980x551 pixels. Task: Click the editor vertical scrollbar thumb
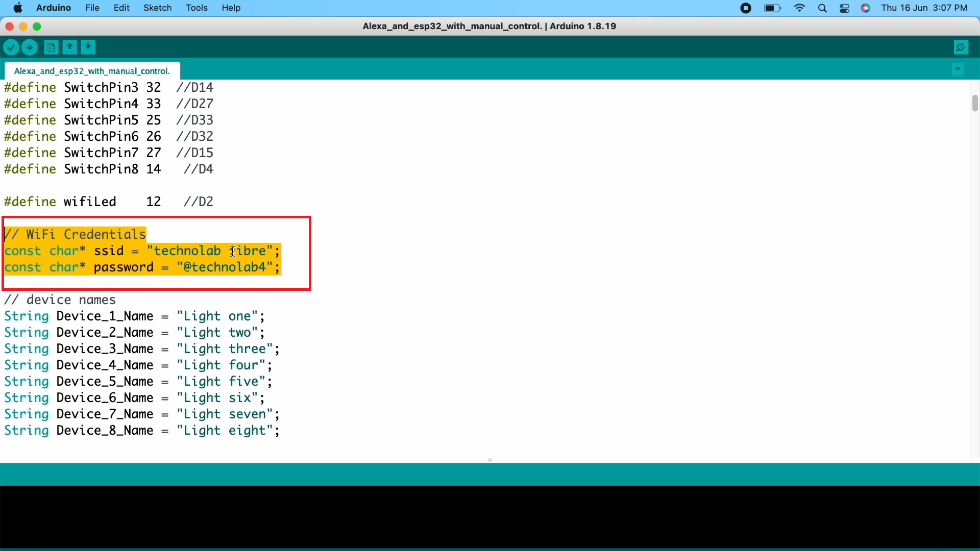point(975,103)
